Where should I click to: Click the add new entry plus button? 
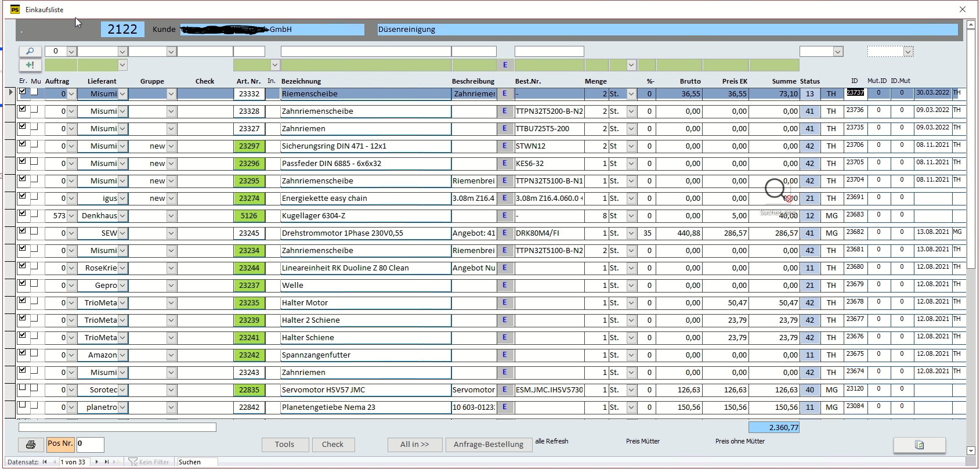[x=30, y=65]
